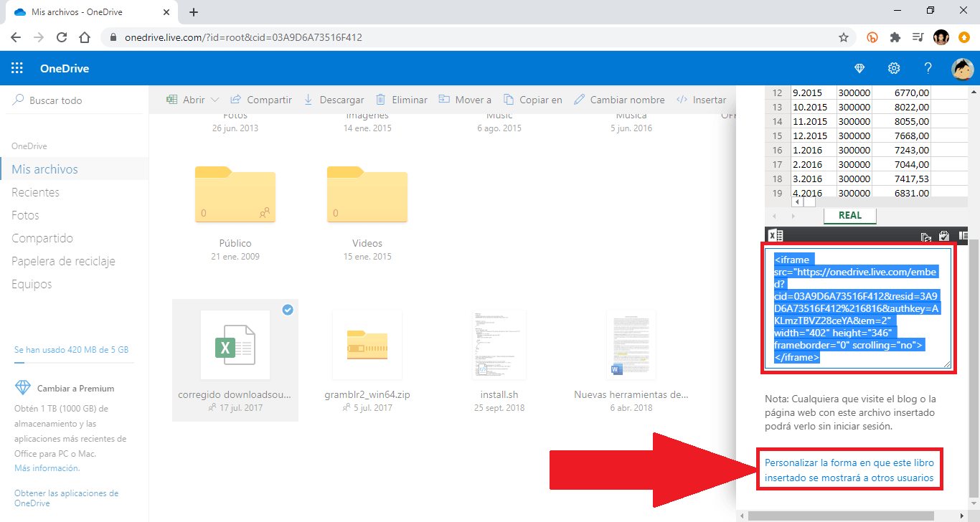Viewport: 980px width, 522px height.
Task: Click the previous sheet arrow in preview
Action: pyautogui.click(x=774, y=216)
